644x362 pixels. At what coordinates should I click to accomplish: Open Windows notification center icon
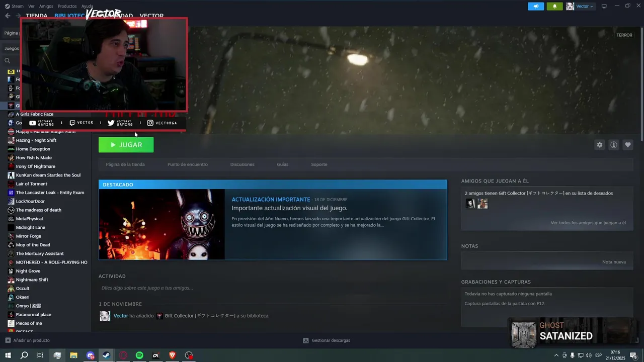[x=633, y=355]
